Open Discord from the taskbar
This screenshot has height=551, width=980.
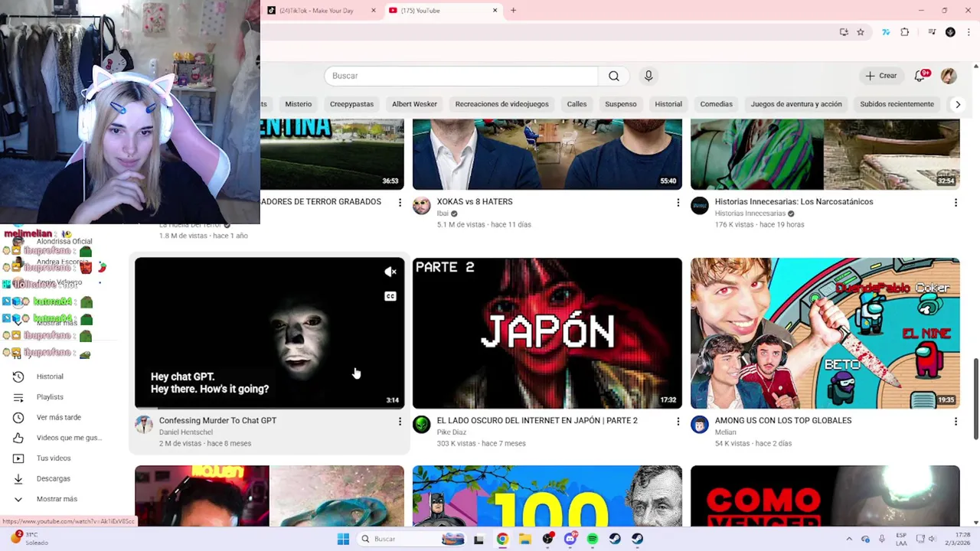[570, 539]
